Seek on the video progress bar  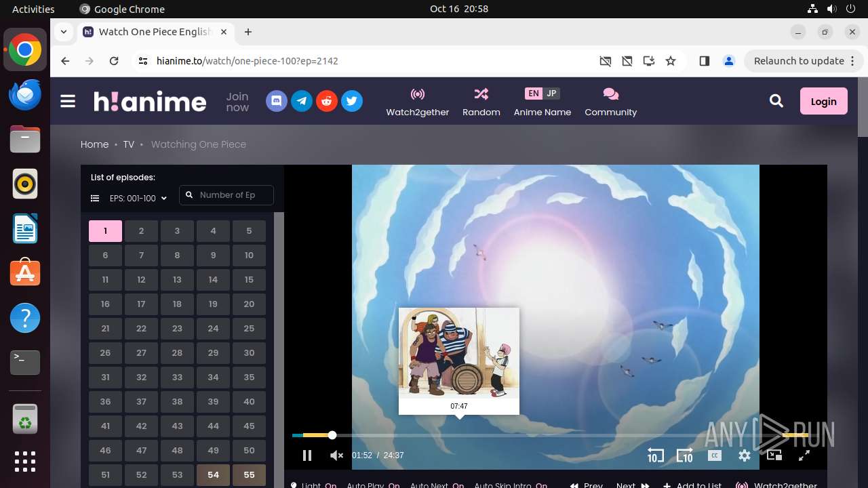click(550, 435)
